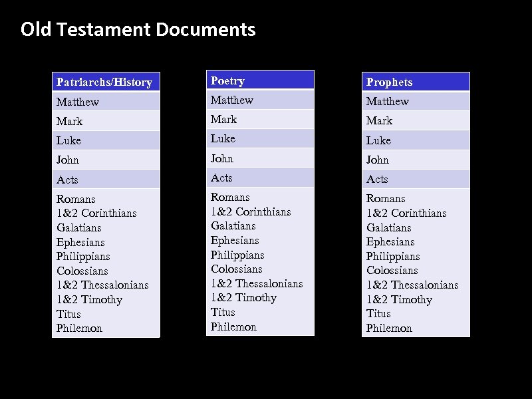This screenshot has height=399, width=532.
Task: Click Luke in the Patriarchs/History table
Action: pyautogui.click(x=68, y=140)
